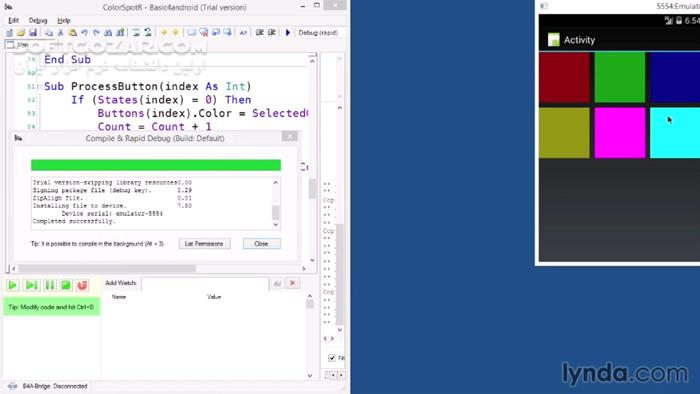Click the green Continue debug play button
Viewport: 700px width, 394px height.
pyautogui.click(x=12, y=285)
